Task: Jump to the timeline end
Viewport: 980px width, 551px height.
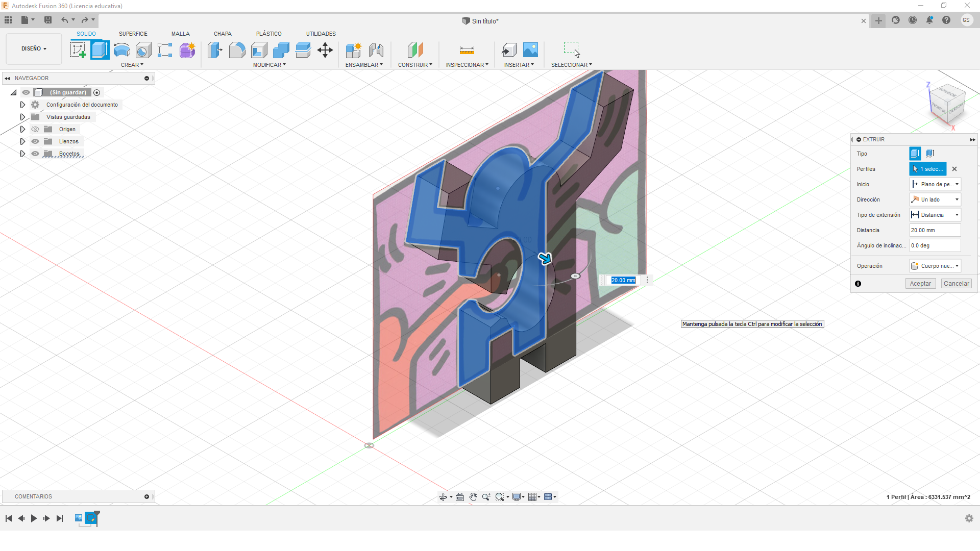Action: (60, 518)
